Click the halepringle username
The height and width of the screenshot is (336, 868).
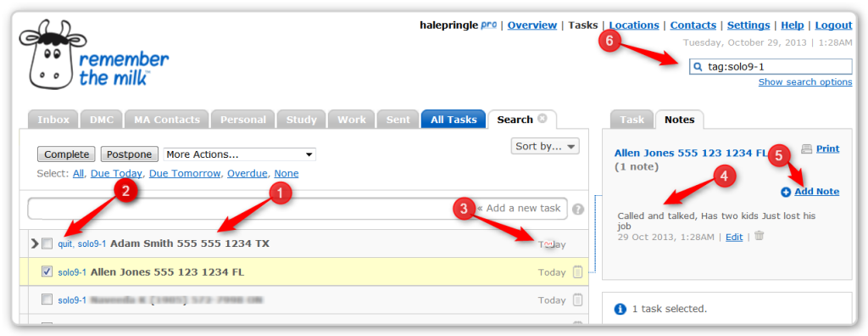tap(449, 25)
